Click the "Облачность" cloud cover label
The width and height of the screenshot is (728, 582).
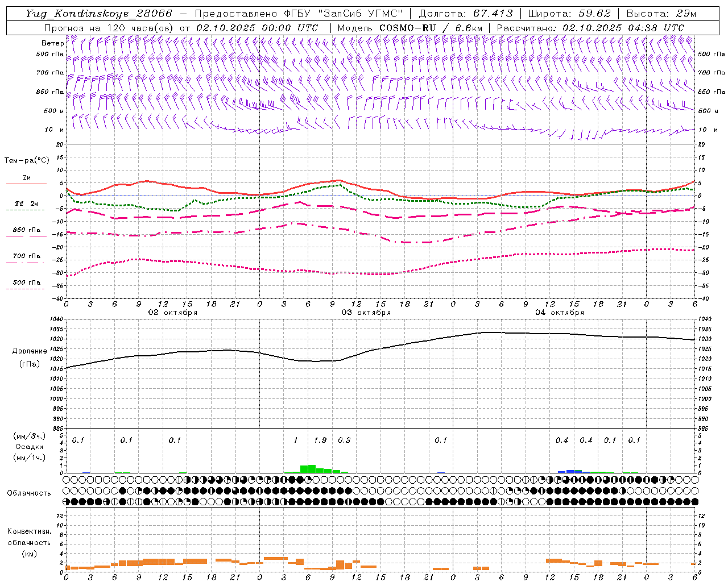pyautogui.click(x=29, y=493)
